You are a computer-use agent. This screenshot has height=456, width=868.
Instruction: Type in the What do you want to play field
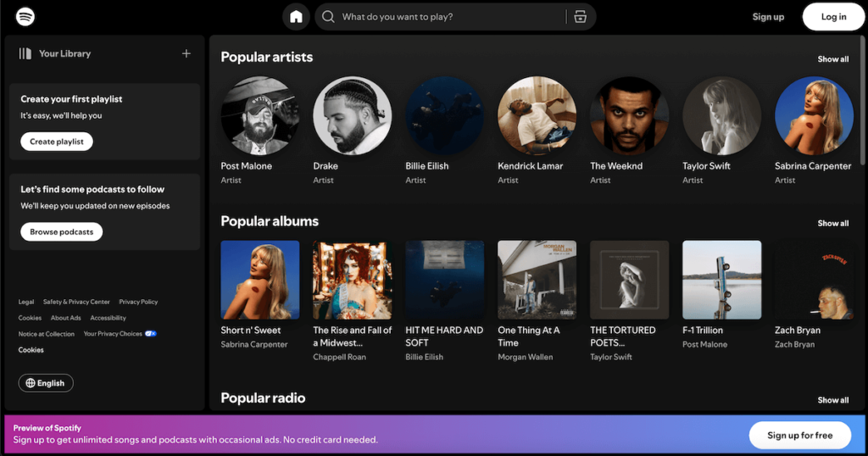click(x=449, y=17)
